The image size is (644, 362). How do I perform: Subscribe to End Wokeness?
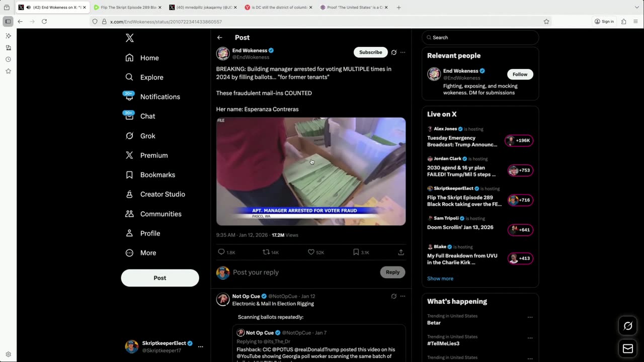coord(370,52)
